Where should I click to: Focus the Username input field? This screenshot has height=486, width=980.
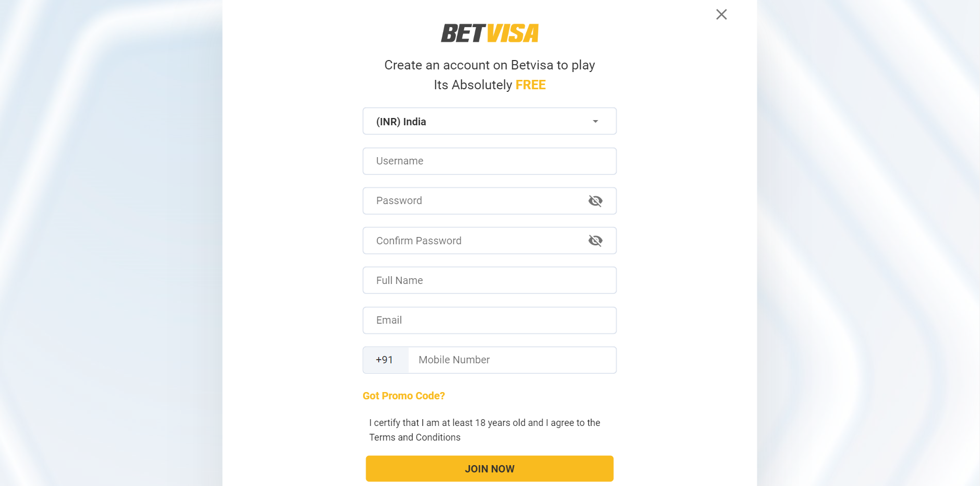pos(489,161)
